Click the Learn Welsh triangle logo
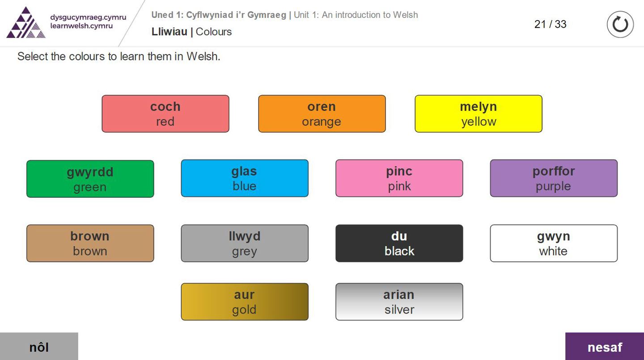Viewport: 644px width, 360px height. (x=25, y=22)
